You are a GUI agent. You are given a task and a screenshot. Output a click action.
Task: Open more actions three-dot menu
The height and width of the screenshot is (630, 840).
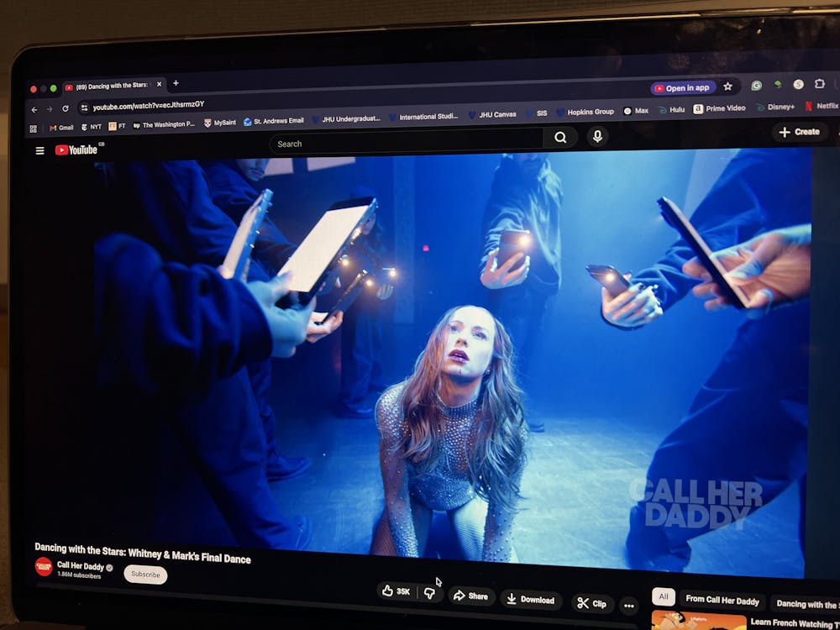click(x=628, y=605)
